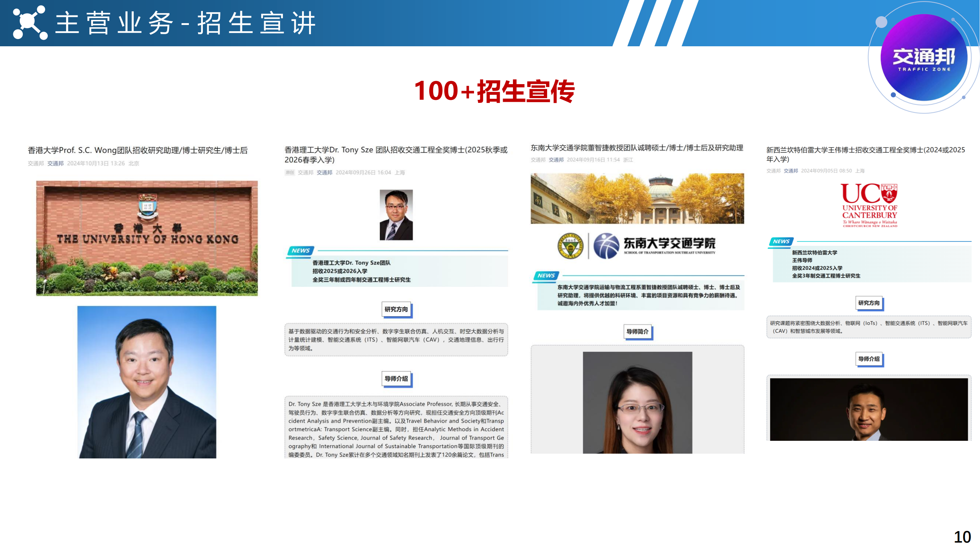
Task: Click the UC University of Canterbury logo
Action: tap(870, 205)
